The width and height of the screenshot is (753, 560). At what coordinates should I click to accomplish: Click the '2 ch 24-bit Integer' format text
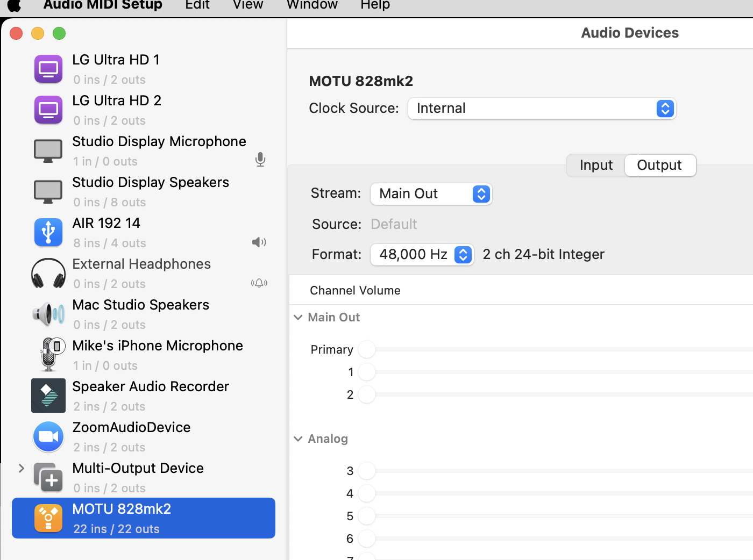[x=544, y=254]
